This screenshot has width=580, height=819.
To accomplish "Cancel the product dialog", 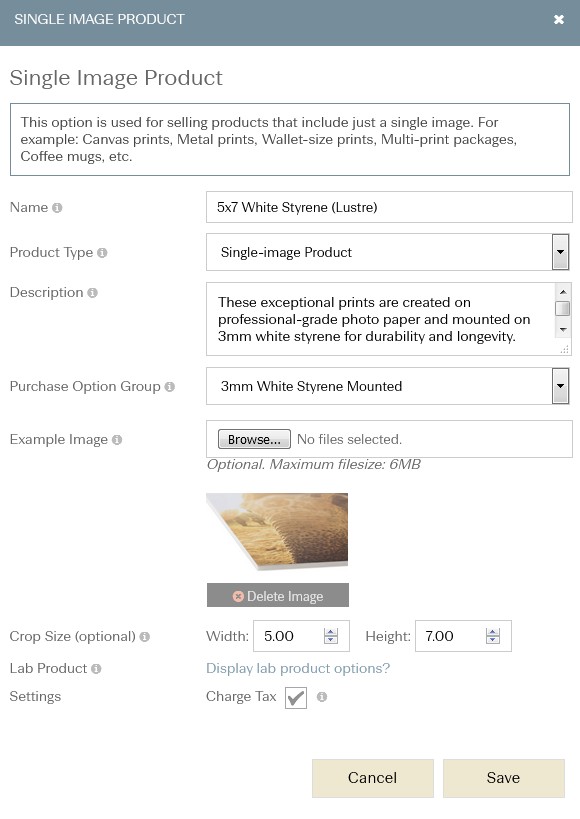I will coord(373,778).
